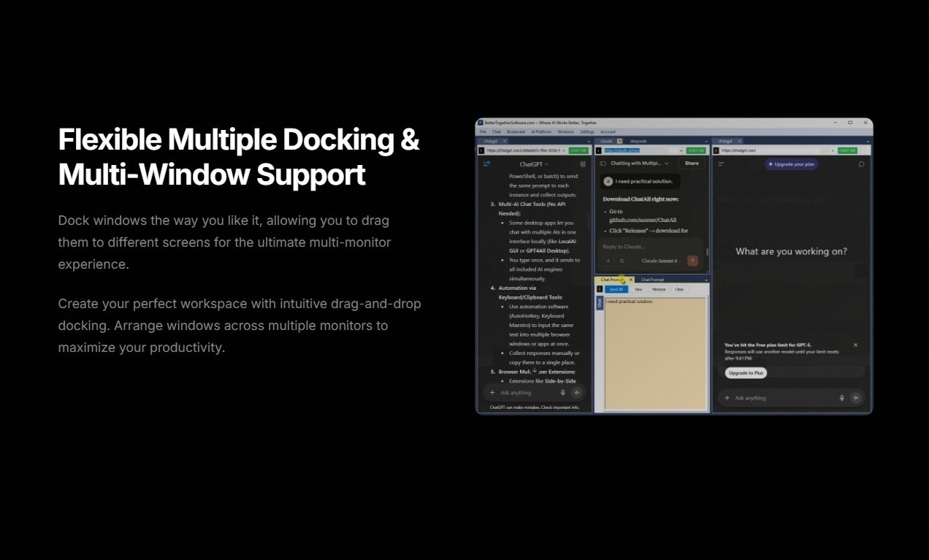Click the Send All button

pyautogui.click(x=616, y=289)
